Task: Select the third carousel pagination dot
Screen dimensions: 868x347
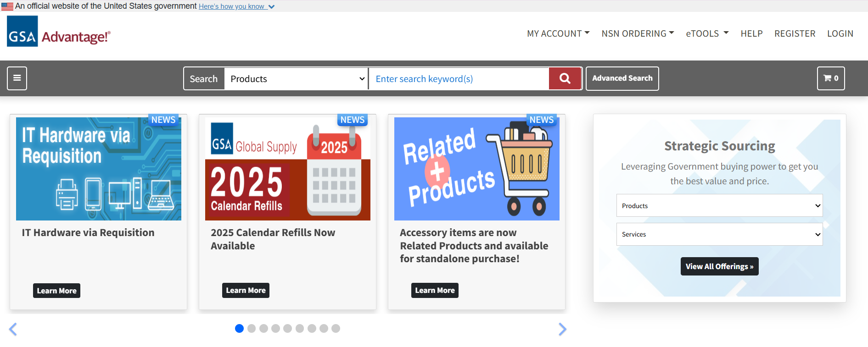Action: point(263,328)
